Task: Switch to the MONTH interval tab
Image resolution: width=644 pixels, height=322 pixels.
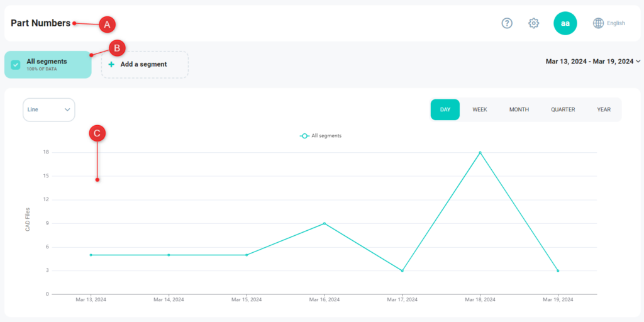Action: click(x=519, y=109)
